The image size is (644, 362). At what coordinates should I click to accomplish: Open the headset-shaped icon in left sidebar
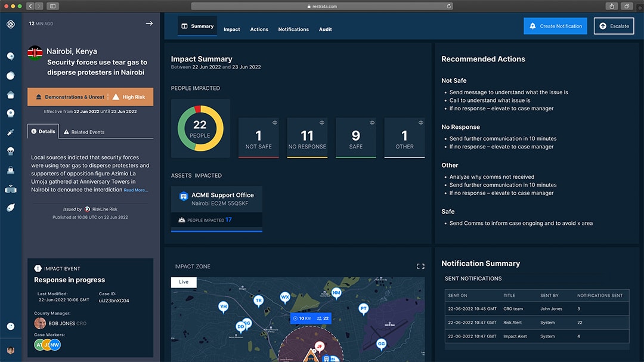(x=11, y=189)
